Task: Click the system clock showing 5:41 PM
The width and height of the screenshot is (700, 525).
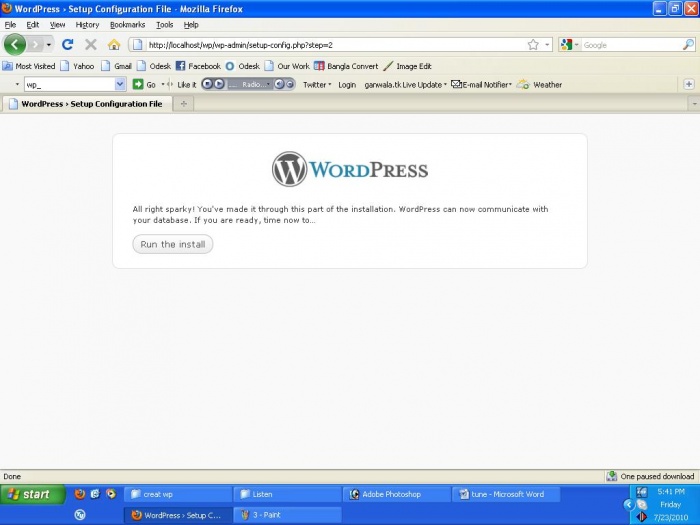Action: [671, 492]
